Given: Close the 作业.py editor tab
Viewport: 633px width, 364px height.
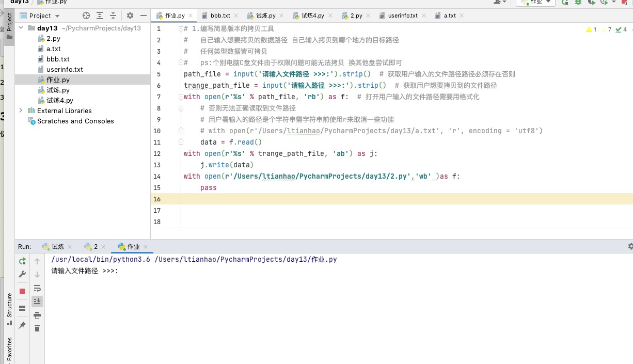Looking at the screenshot, I should (x=191, y=15).
